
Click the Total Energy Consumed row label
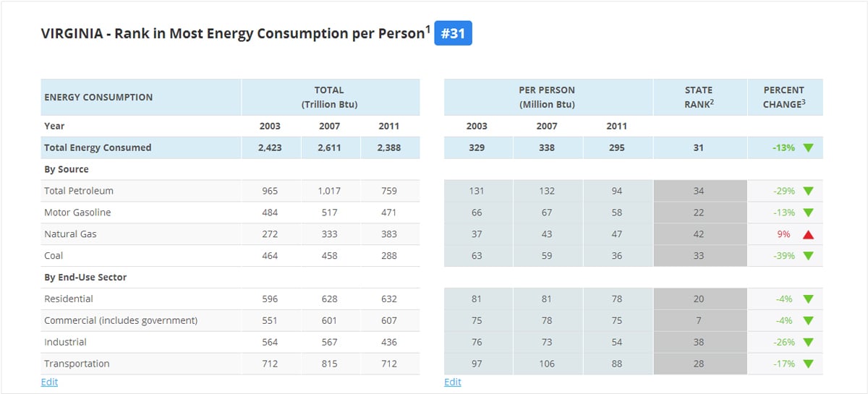pos(98,148)
